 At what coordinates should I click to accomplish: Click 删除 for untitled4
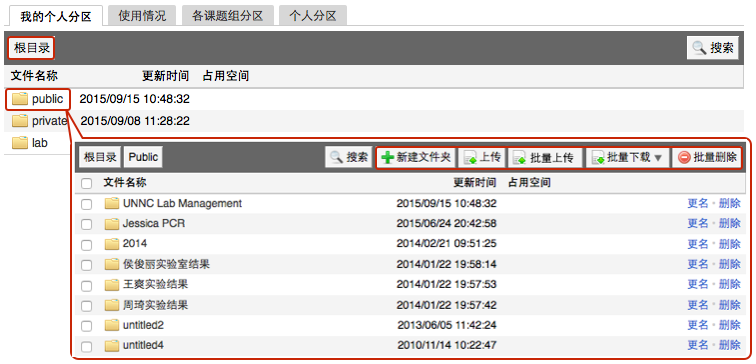[x=729, y=346]
